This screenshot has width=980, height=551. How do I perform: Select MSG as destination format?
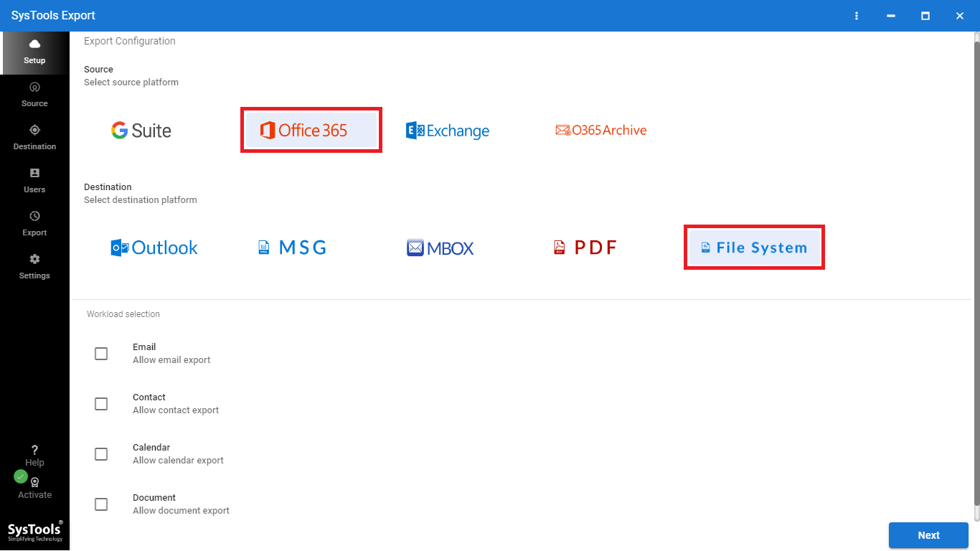click(293, 248)
